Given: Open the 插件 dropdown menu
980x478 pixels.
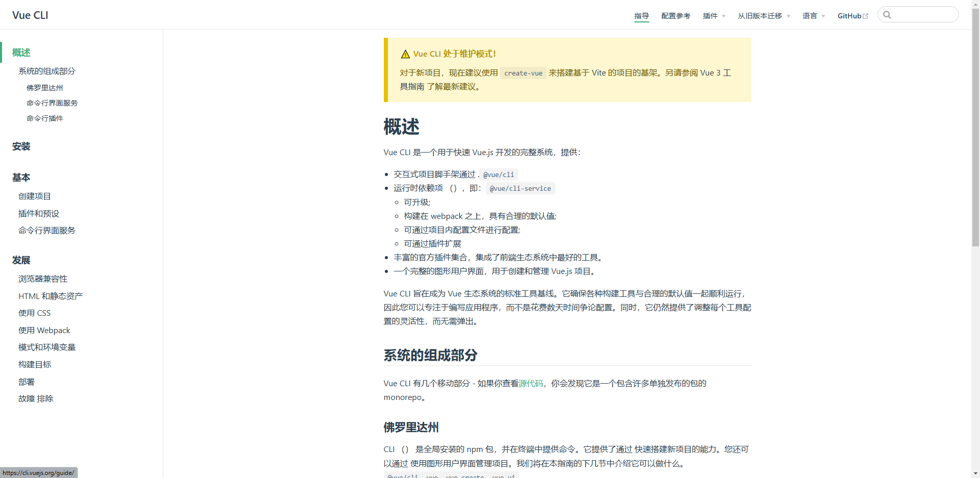Looking at the screenshot, I should [x=714, y=16].
